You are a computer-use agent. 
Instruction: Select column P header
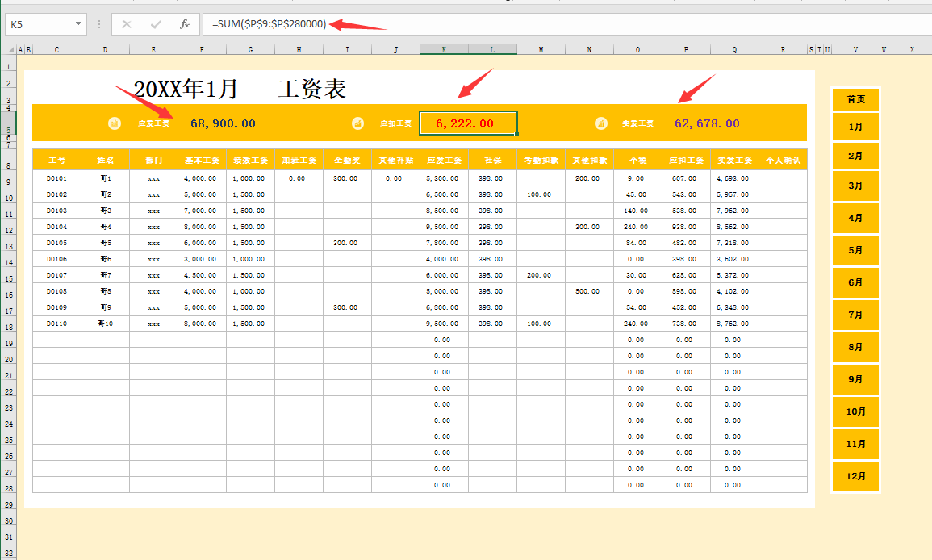[x=686, y=49]
